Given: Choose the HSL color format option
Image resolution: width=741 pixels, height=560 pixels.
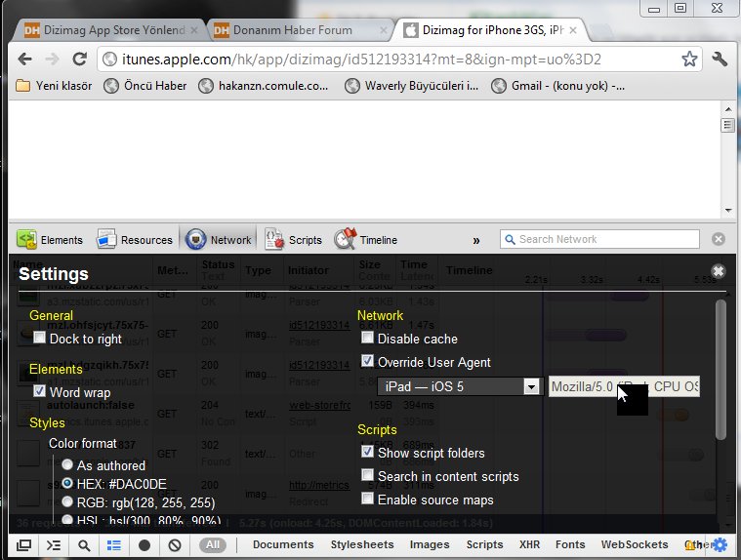Looking at the screenshot, I should point(67,520).
